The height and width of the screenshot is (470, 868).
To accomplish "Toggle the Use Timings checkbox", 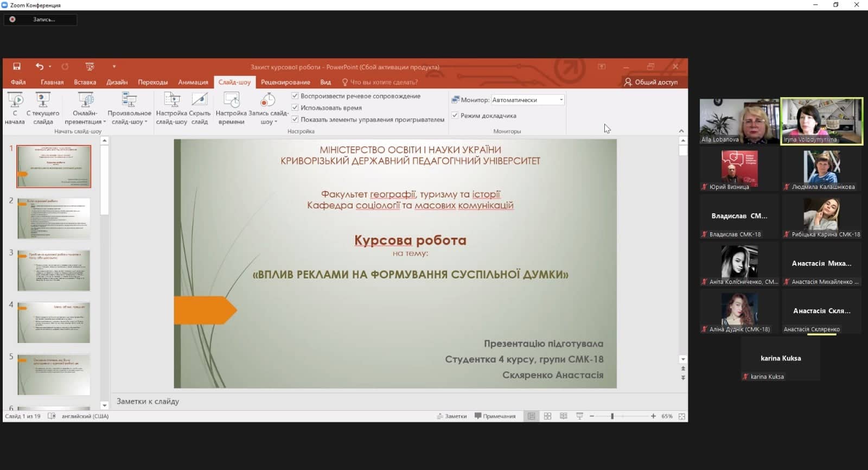I will click(295, 108).
